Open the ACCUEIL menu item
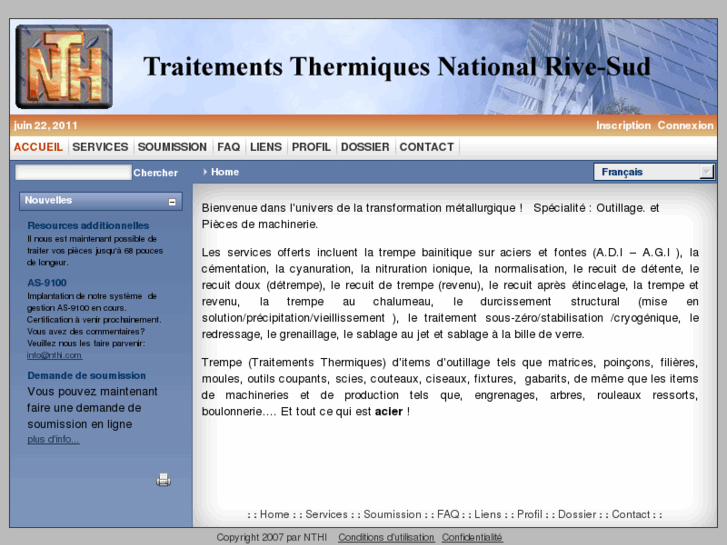The height and width of the screenshot is (545, 727). 38,147
